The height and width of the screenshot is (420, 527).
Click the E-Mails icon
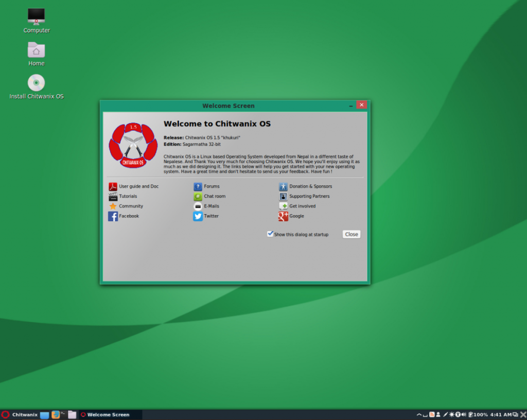198,206
